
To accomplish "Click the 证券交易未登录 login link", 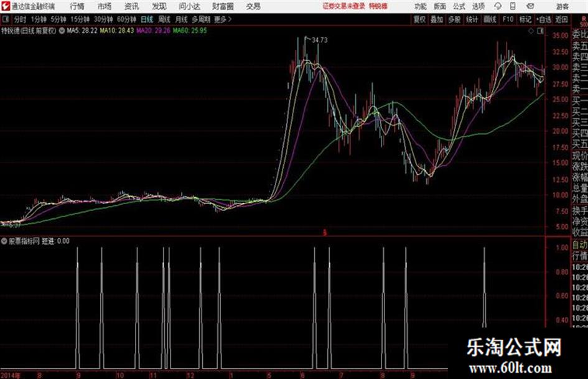I will coord(344,6).
